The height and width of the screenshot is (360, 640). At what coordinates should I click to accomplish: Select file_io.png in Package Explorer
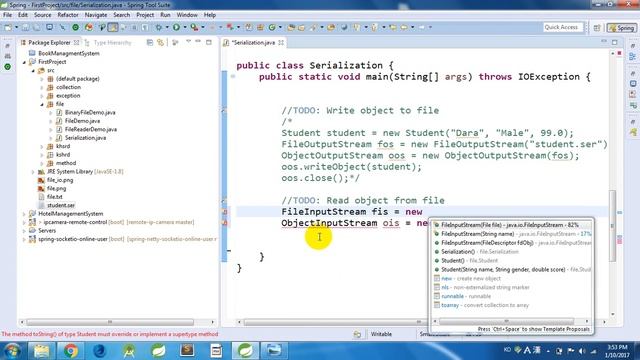(60, 180)
